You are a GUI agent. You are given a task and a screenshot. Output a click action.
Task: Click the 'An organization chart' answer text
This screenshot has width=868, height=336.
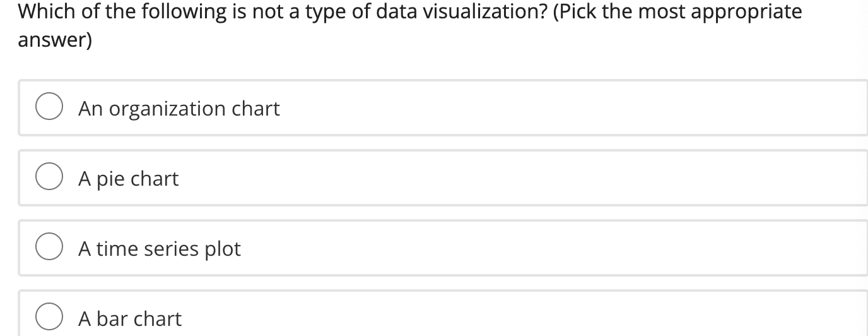179,109
